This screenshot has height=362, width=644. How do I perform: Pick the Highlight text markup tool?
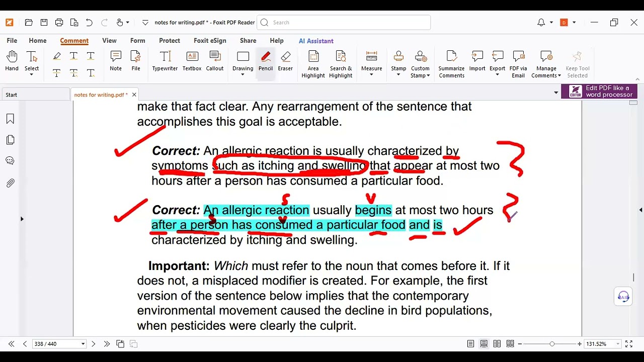57,56
